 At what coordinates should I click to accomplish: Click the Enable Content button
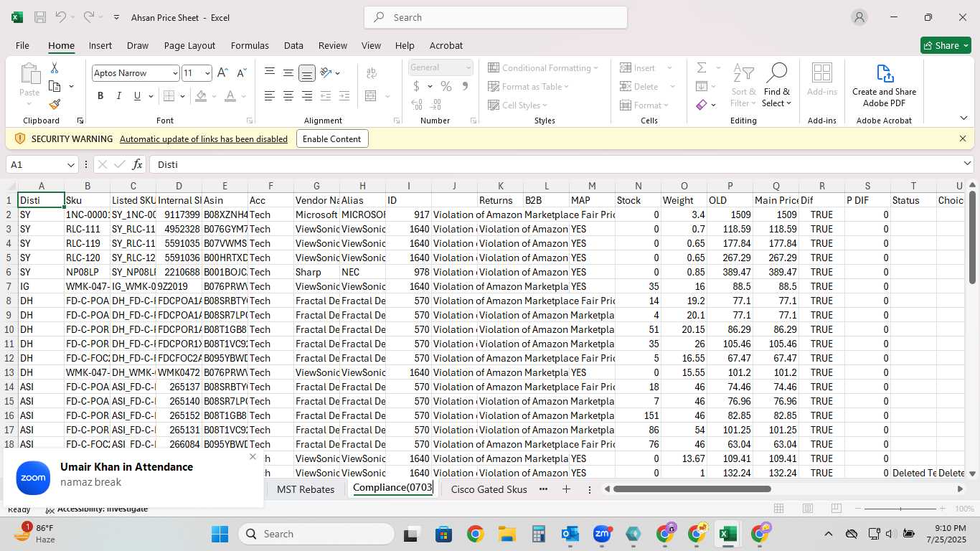coord(332,139)
